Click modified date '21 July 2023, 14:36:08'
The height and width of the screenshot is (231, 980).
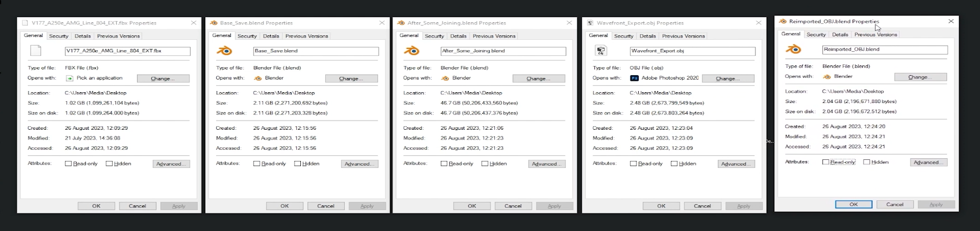pos(93,138)
